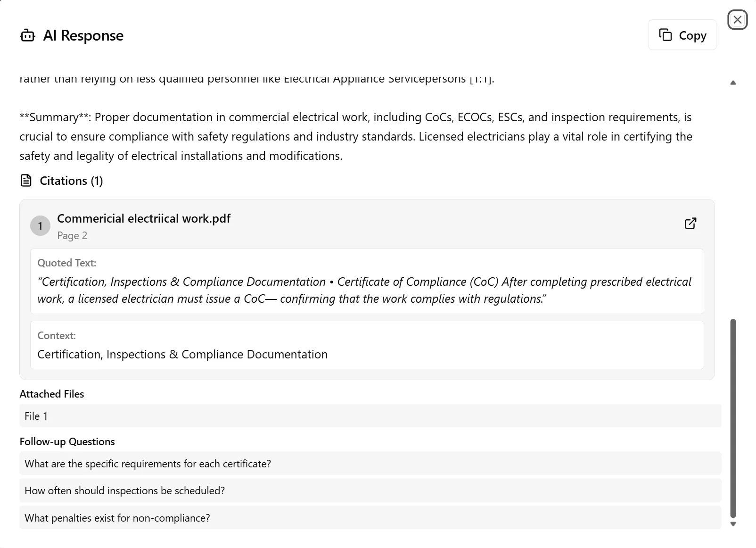The image size is (756, 548).
Task: Click the Quoted Text box
Action: click(x=367, y=282)
